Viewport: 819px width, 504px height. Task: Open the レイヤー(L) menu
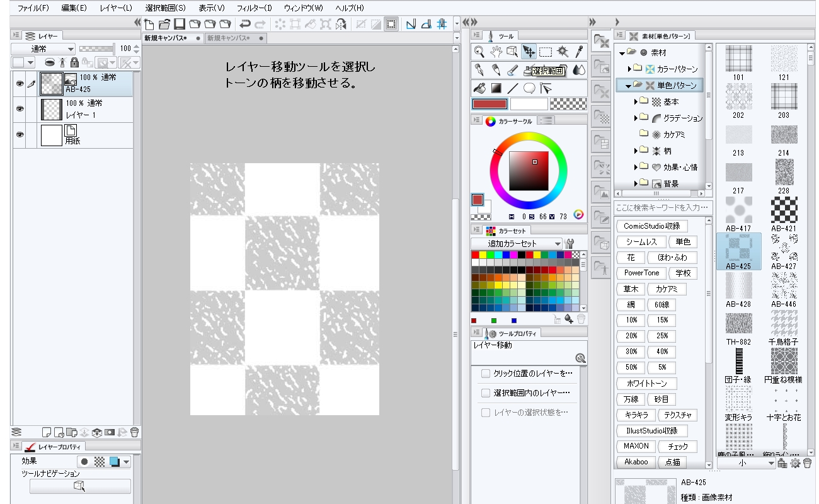[116, 8]
